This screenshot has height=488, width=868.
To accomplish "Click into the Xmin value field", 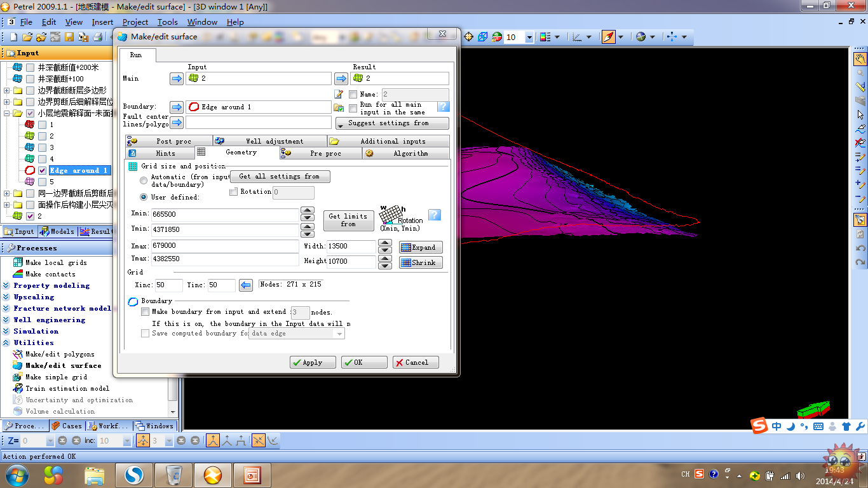I will coord(224,214).
